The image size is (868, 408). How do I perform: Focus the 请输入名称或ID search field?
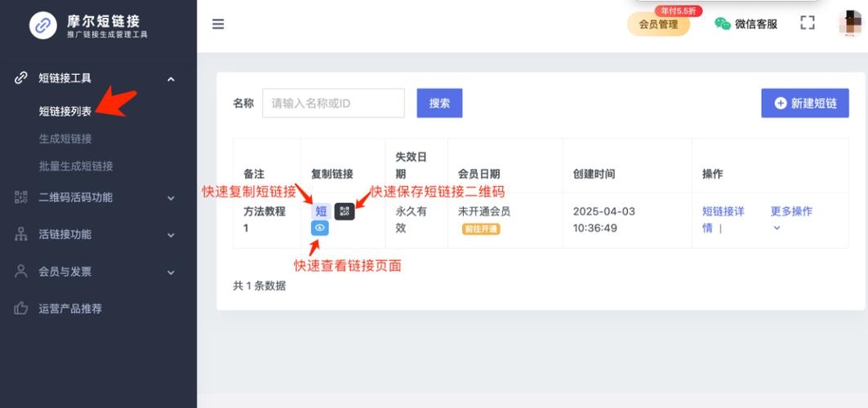coord(333,103)
